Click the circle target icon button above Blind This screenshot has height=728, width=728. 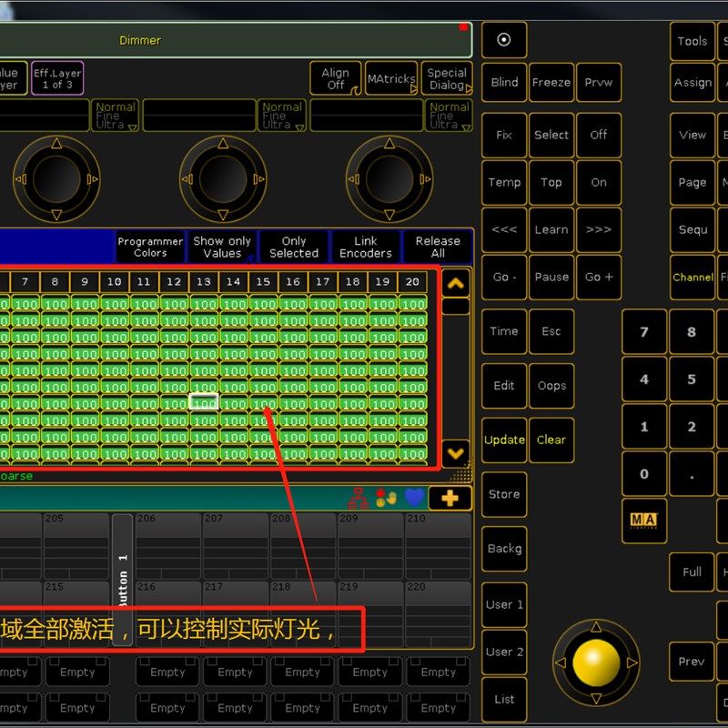(504, 40)
